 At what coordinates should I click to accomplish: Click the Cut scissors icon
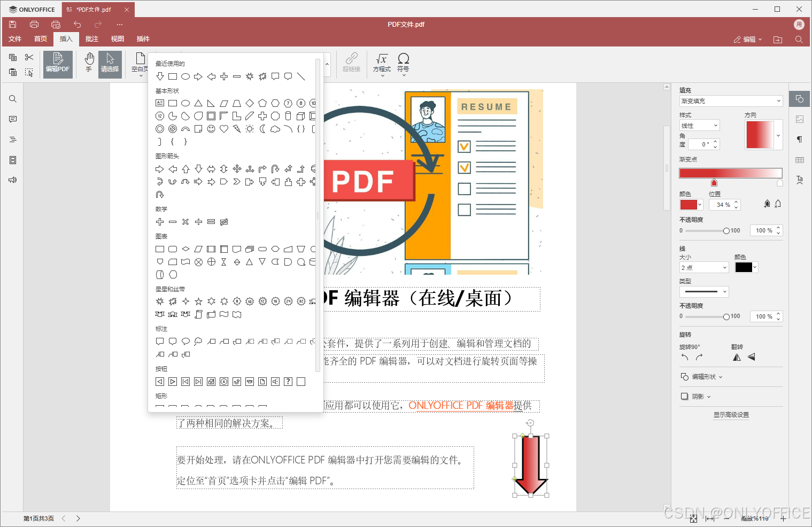click(x=29, y=57)
